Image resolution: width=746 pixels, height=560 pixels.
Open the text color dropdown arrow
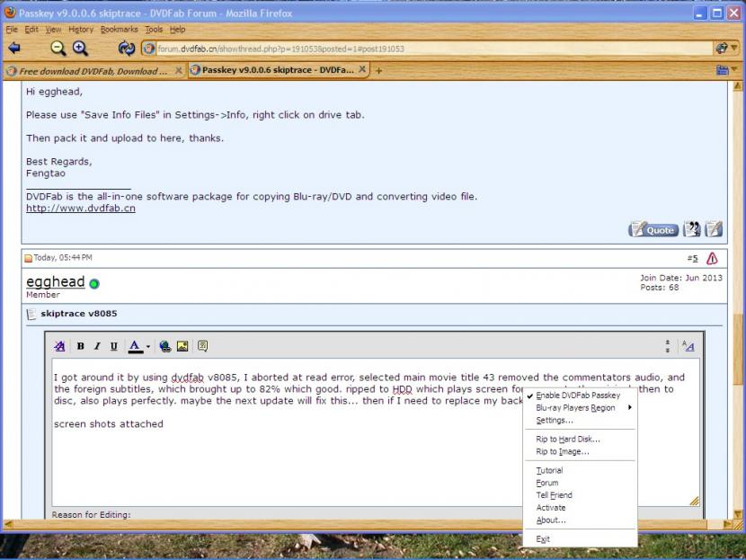[x=148, y=346]
